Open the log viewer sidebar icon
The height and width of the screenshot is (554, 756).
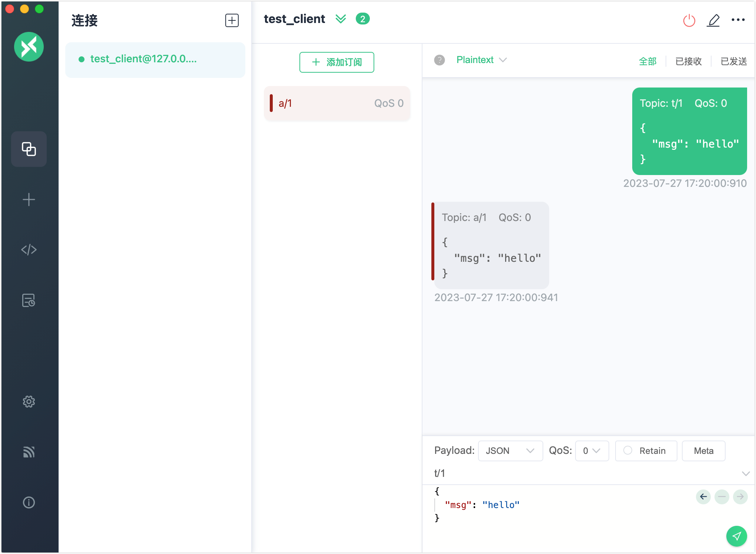[x=29, y=300]
